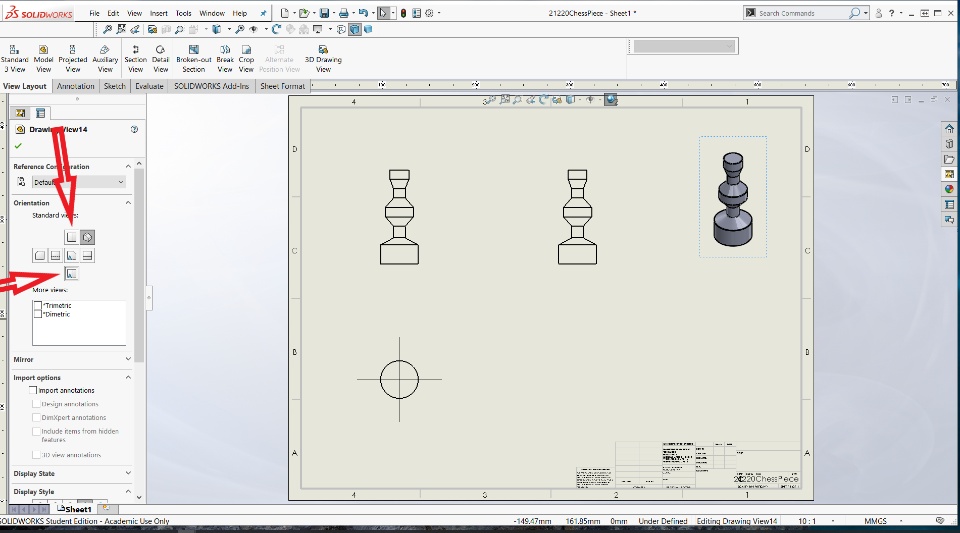The image size is (960, 533).
Task: Tick the *Dimetric view checkbox
Action: pyautogui.click(x=38, y=315)
